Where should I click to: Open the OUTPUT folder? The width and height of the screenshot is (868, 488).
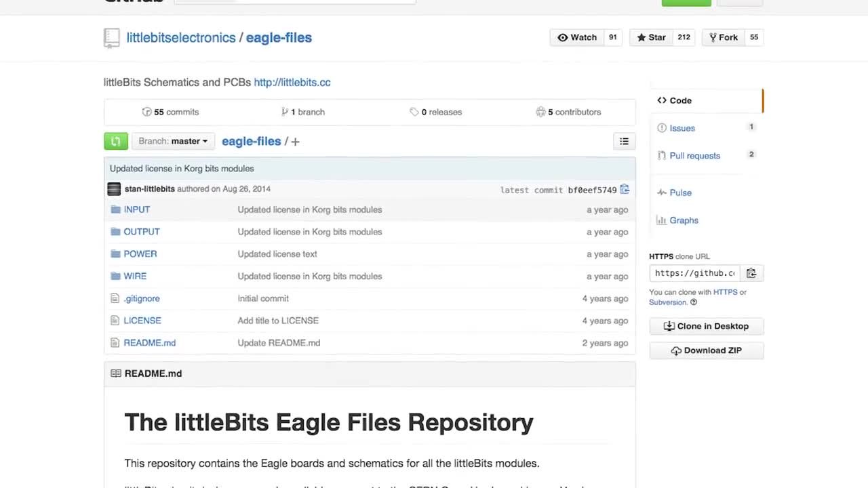[x=142, y=232]
